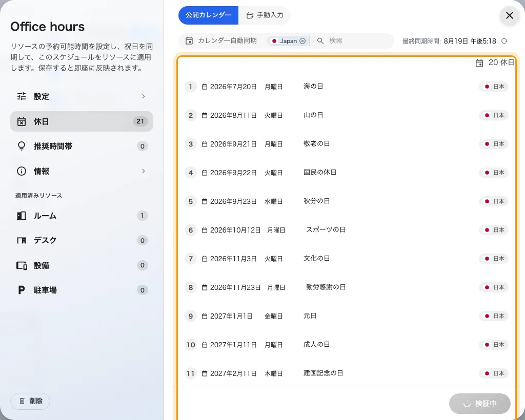This screenshot has width=525, height=420.
Task: Select holiday row スポーツの日
Action: click(x=347, y=230)
